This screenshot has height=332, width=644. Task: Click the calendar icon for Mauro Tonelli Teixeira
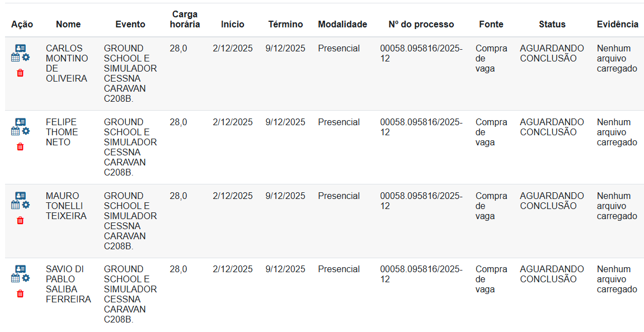point(16,205)
